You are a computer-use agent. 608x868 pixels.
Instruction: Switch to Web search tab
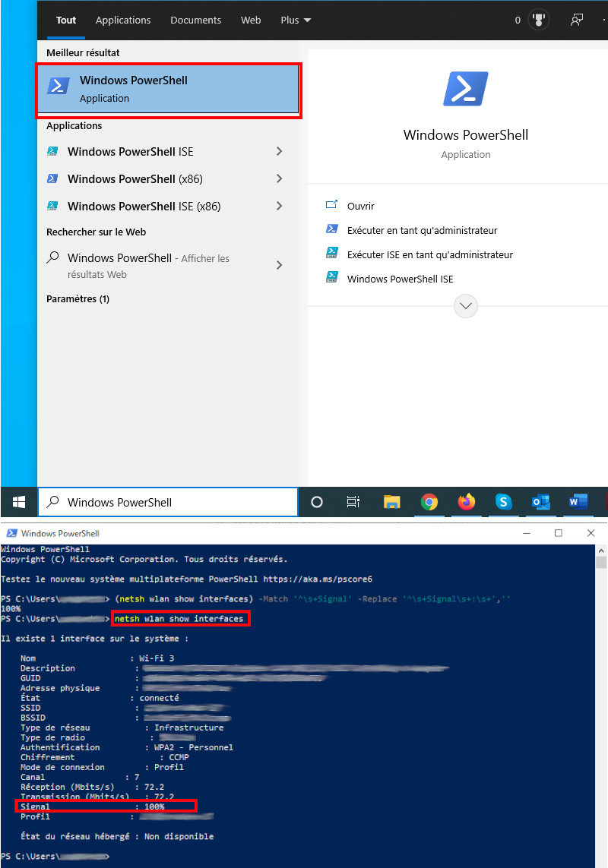click(x=251, y=20)
